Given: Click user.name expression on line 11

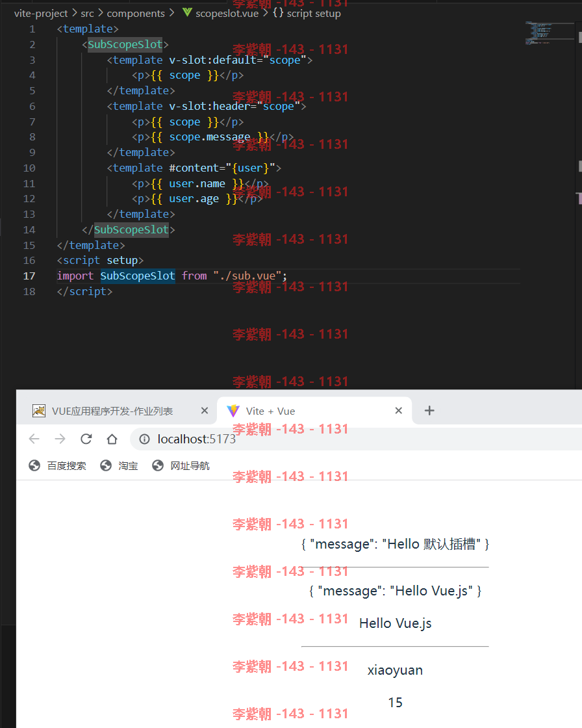Looking at the screenshot, I should coord(197,184).
